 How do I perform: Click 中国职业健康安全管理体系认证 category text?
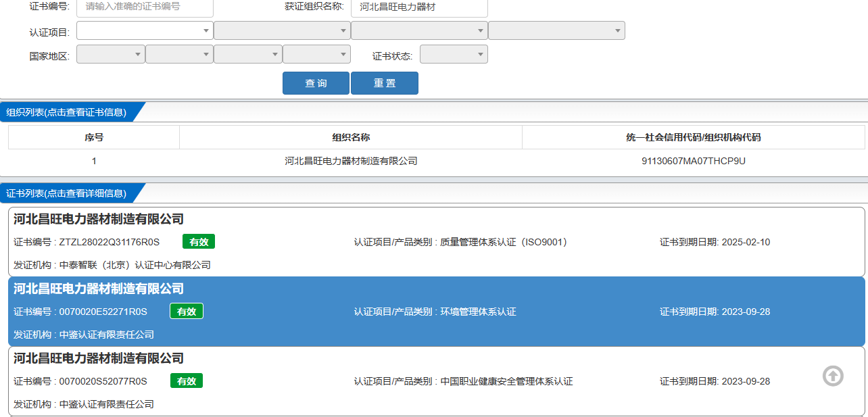pos(506,381)
